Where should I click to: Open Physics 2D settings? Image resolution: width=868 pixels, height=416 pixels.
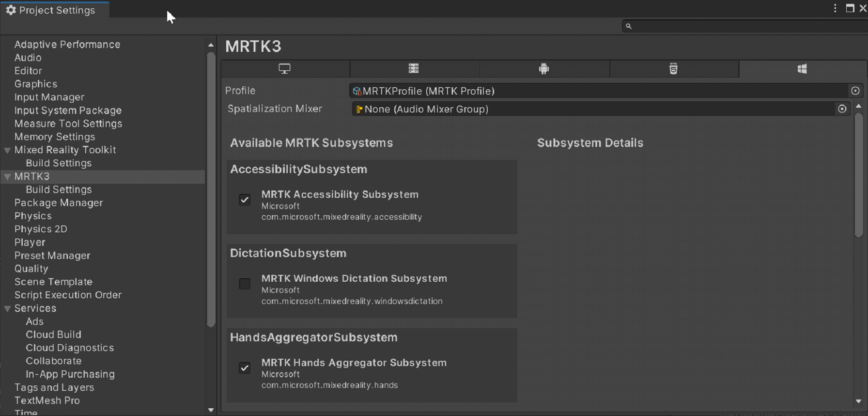(41, 229)
